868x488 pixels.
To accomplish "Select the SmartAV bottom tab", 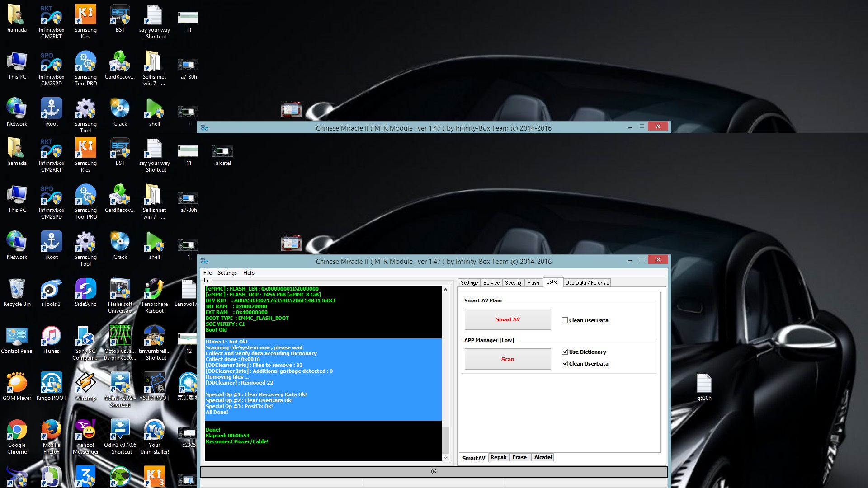I will (474, 458).
